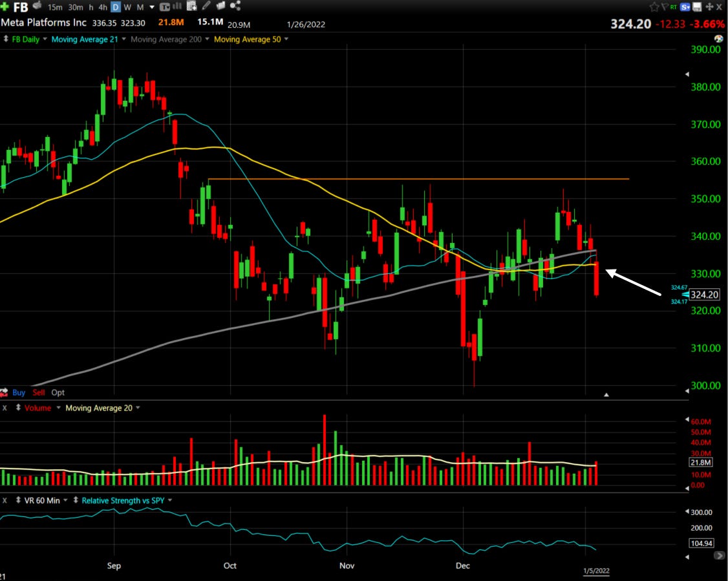The height and width of the screenshot is (581, 728).
Task: Expand the Volume dropdown arrow
Action: pyautogui.click(x=58, y=407)
